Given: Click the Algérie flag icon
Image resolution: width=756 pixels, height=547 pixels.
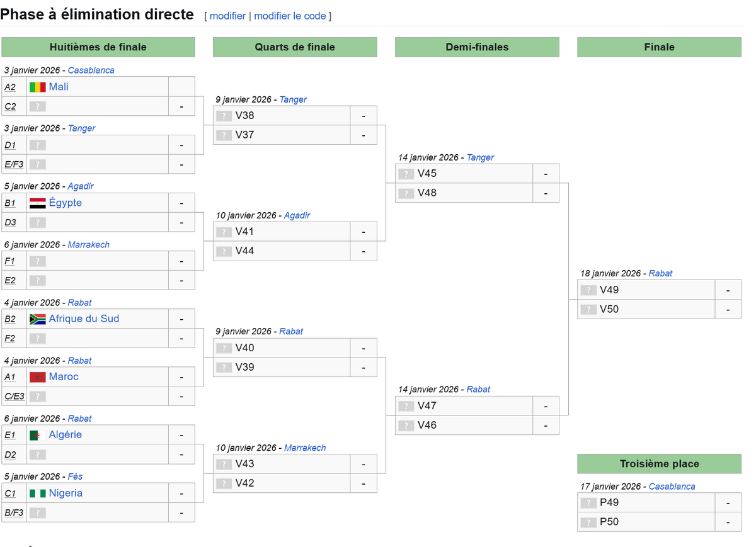Looking at the screenshot, I should coord(38,435).
